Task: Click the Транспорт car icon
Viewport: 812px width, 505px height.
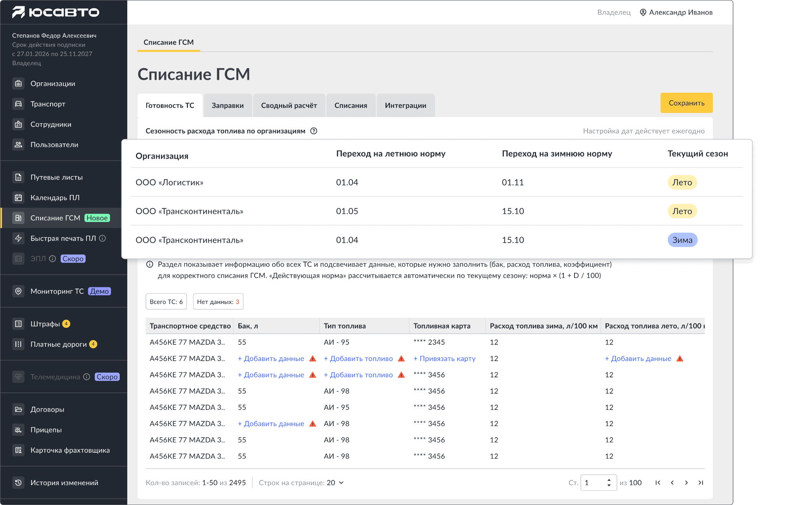Action: click(x=18, y=104)
